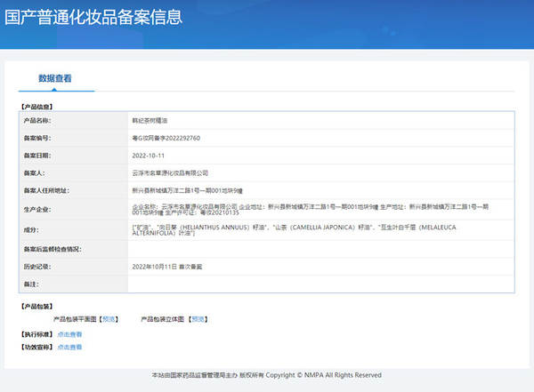This screenshot has height=392, width=534.
Task: Click the 产品包装立体图 label
Action: [x=163, y=319]
